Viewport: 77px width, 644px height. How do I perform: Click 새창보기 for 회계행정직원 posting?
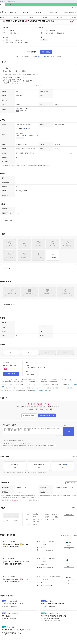(69, 584)
